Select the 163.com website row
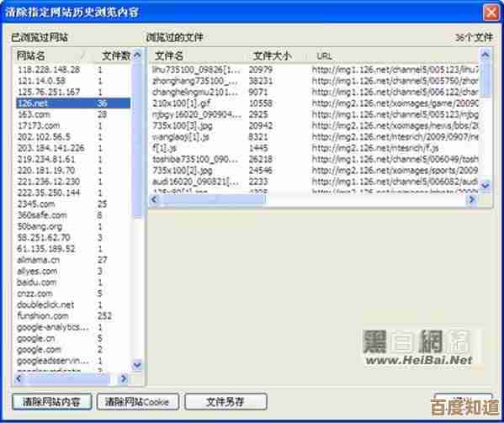This screenshot has width=504, height=423. click(73, 114)
